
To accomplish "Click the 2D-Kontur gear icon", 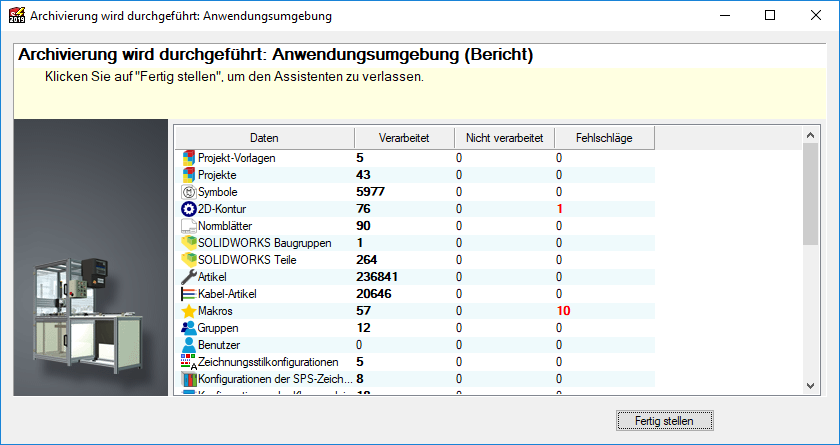I will click(188, 209).
